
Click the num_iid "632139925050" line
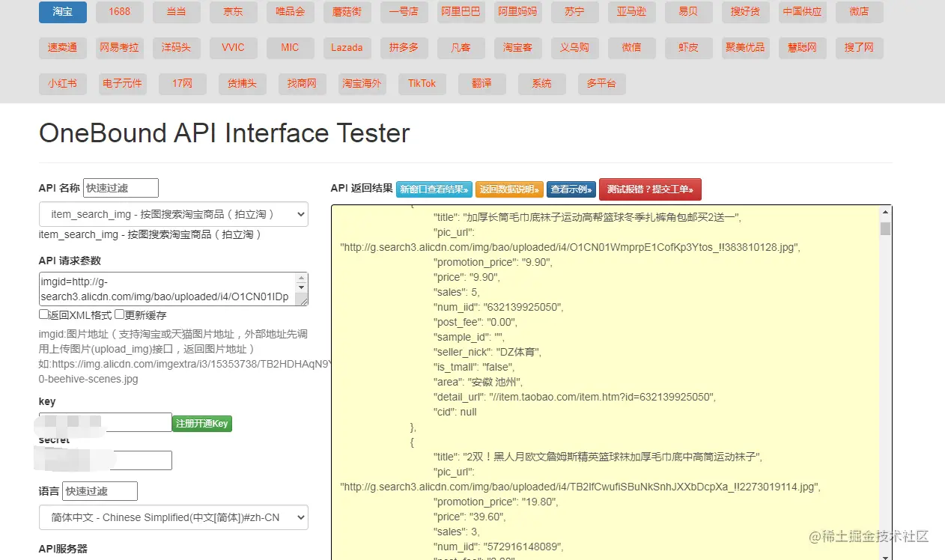[x=498, y=307]
